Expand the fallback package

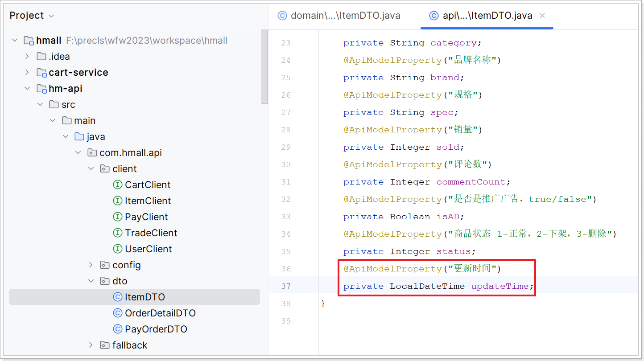click(x=91, y=345)
